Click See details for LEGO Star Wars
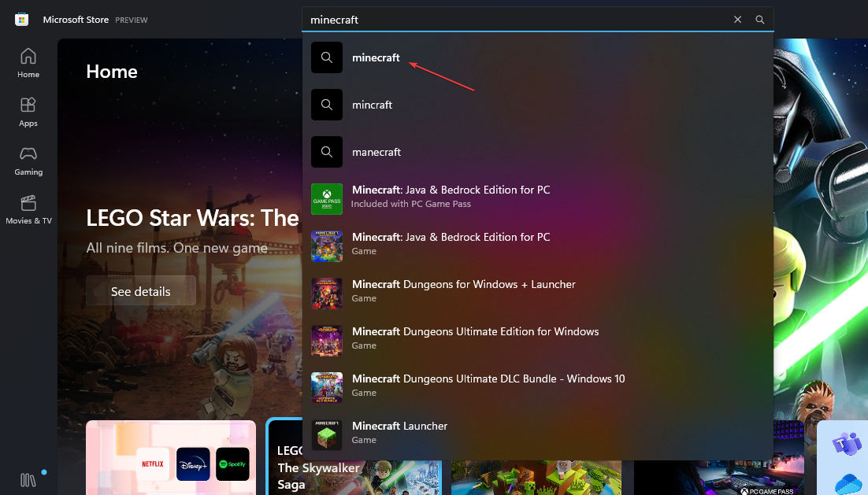868x495 pixels. [x=141, y=290]
